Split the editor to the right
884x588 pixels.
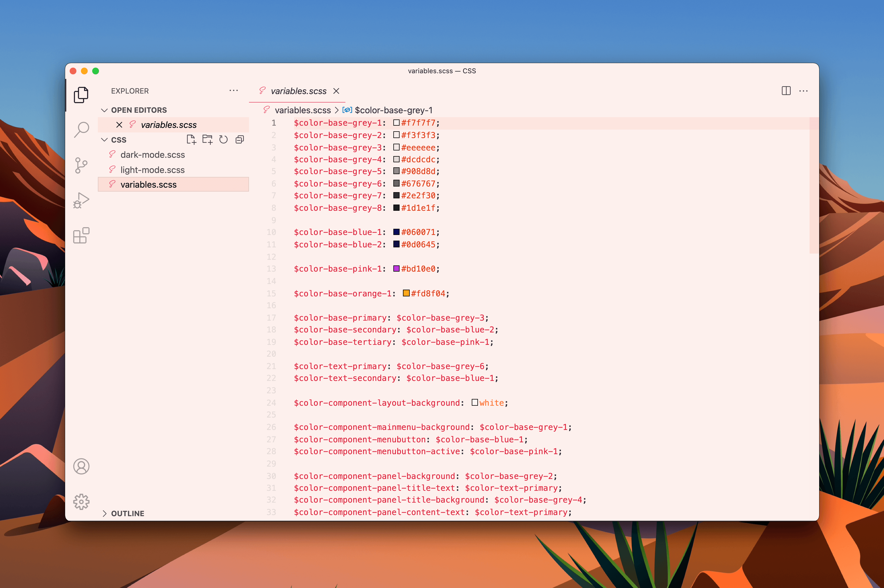point(786,91)
